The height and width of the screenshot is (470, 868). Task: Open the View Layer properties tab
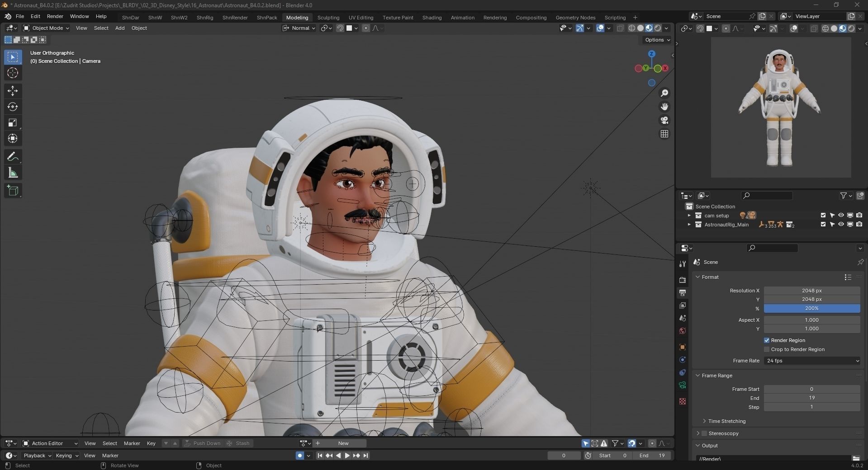pyautogui.click(x=683, y=305)
